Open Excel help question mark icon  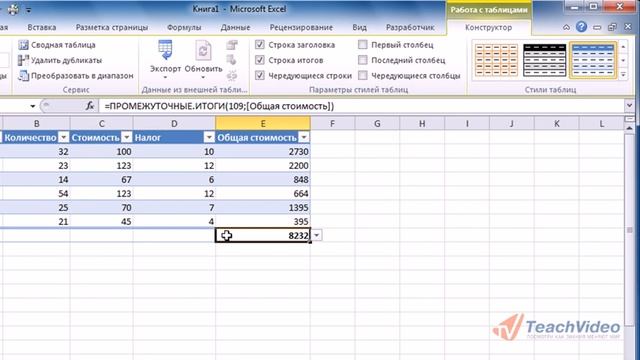pos(581,27)
